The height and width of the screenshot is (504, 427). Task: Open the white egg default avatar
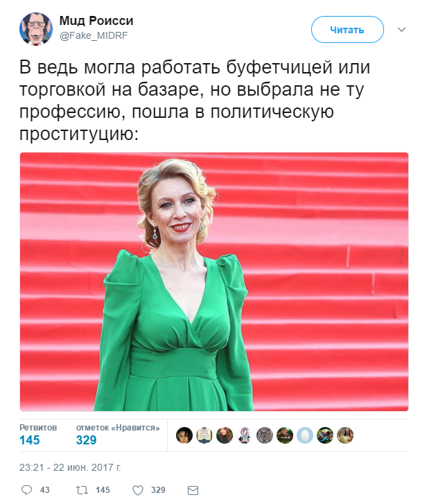[x=305, y=435]
